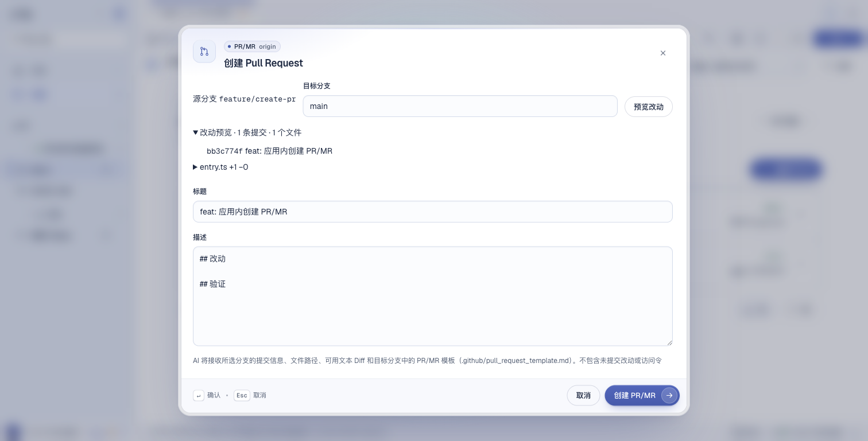Close the Create Pull Request dialog
The height and width of the screenshot is (441, 868).
click(x=663, y=53)
